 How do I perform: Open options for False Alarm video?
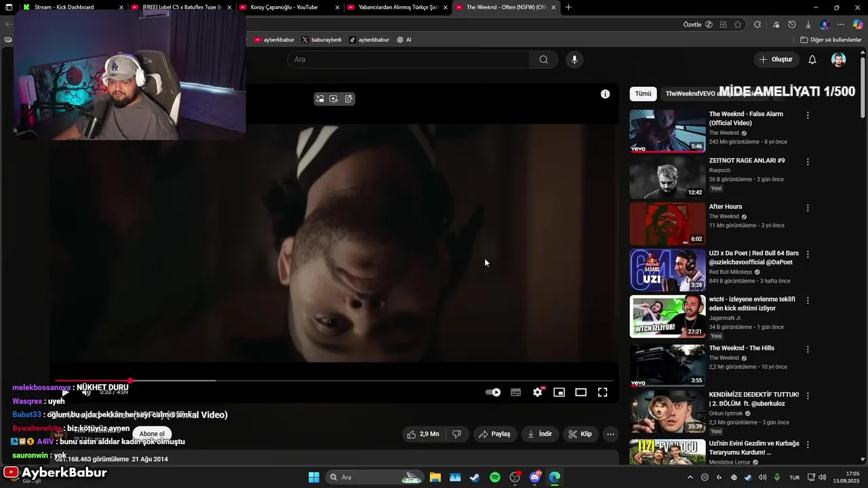click(808, 115)
